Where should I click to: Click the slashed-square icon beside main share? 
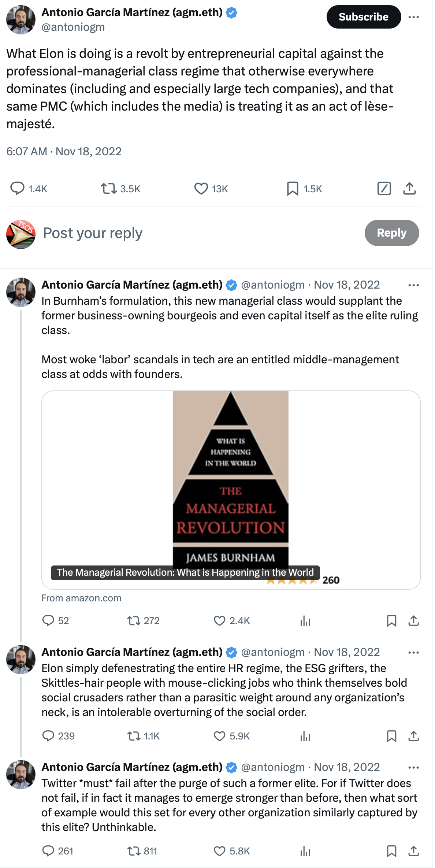click(x=384, y=188)
